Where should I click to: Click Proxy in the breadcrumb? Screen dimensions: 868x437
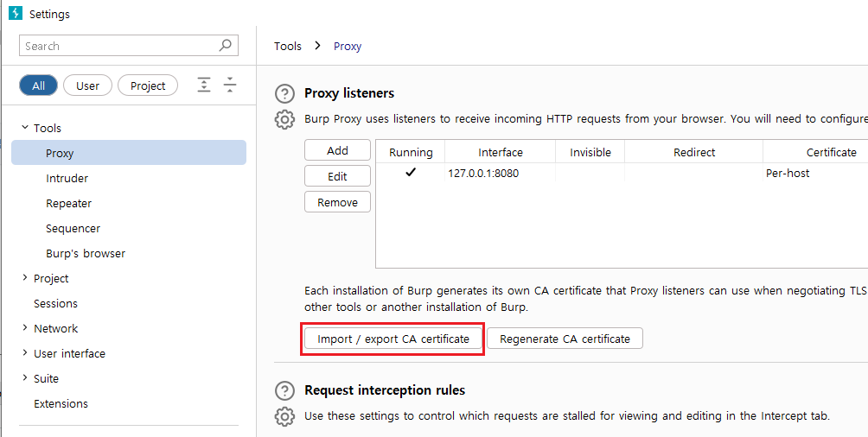[347, 46]
